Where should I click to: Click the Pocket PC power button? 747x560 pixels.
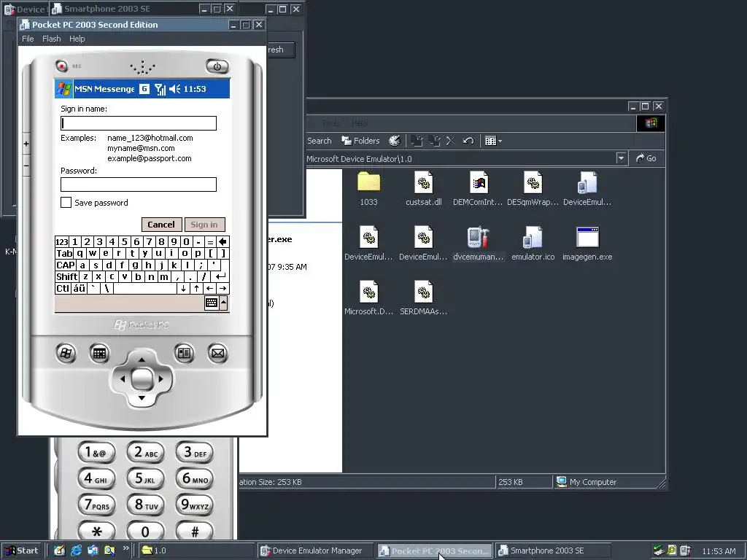click(x=217, y=66)
